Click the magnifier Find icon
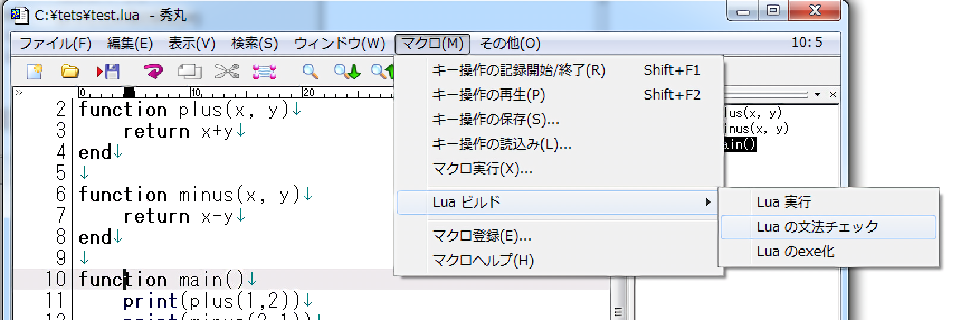Screen dimensions: 980x320 [310, 72]
